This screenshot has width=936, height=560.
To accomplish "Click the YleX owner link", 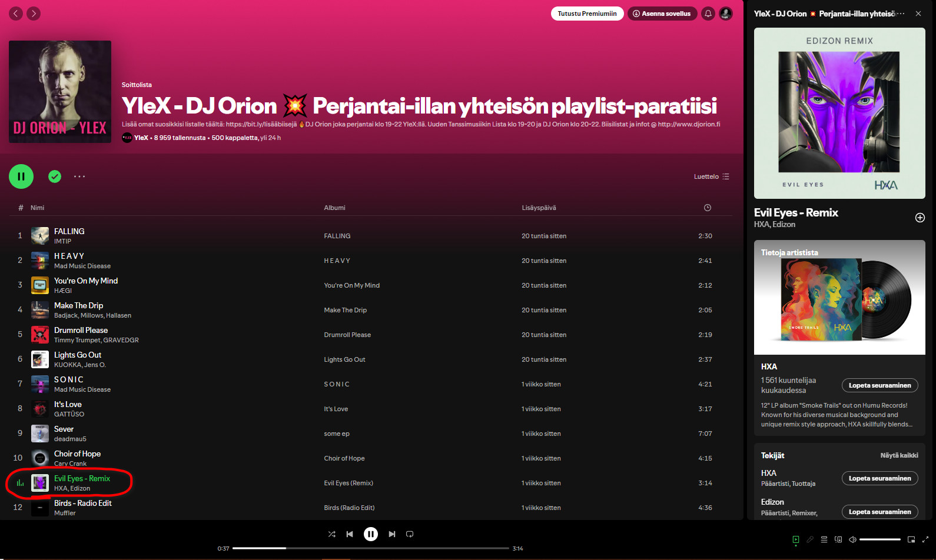I will pyautogui.click(x=141, y=138).
